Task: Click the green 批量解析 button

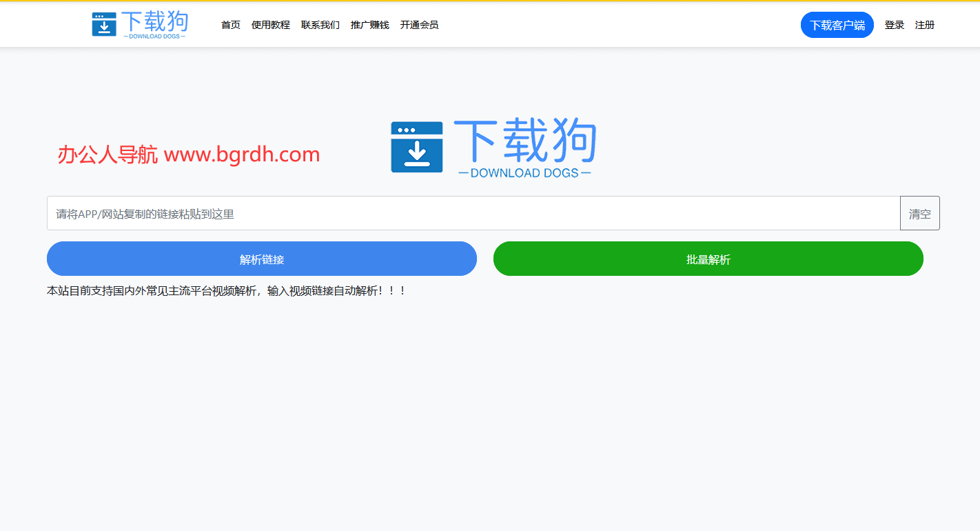Action: coord(708,259)
